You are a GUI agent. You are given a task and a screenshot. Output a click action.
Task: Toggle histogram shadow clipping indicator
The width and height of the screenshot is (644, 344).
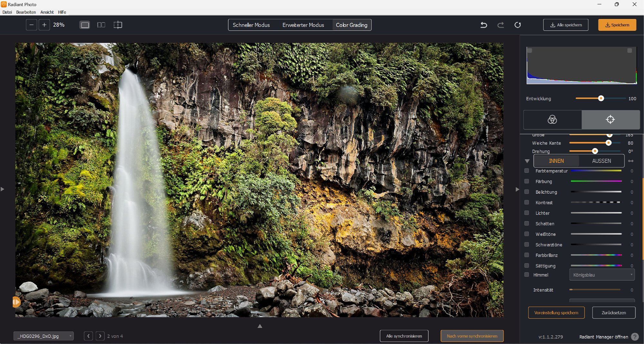pyautogui.click(x=530, y=51)
